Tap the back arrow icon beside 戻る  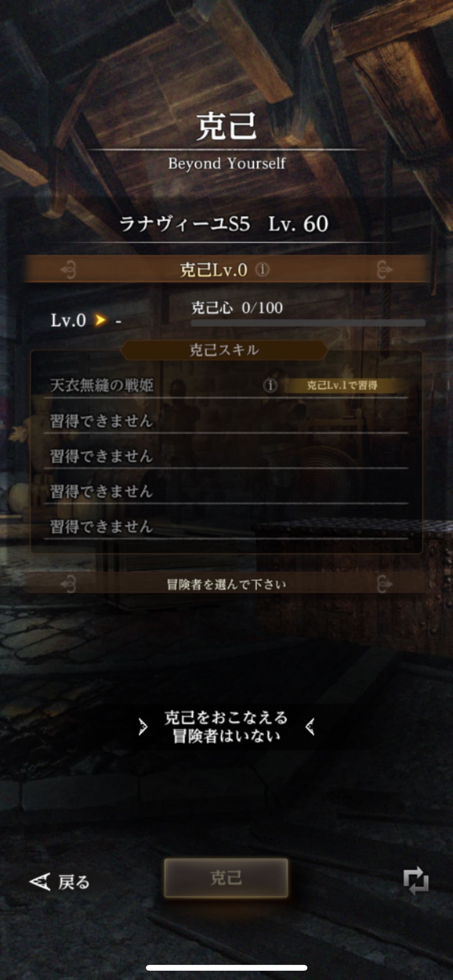coord(39,882)
